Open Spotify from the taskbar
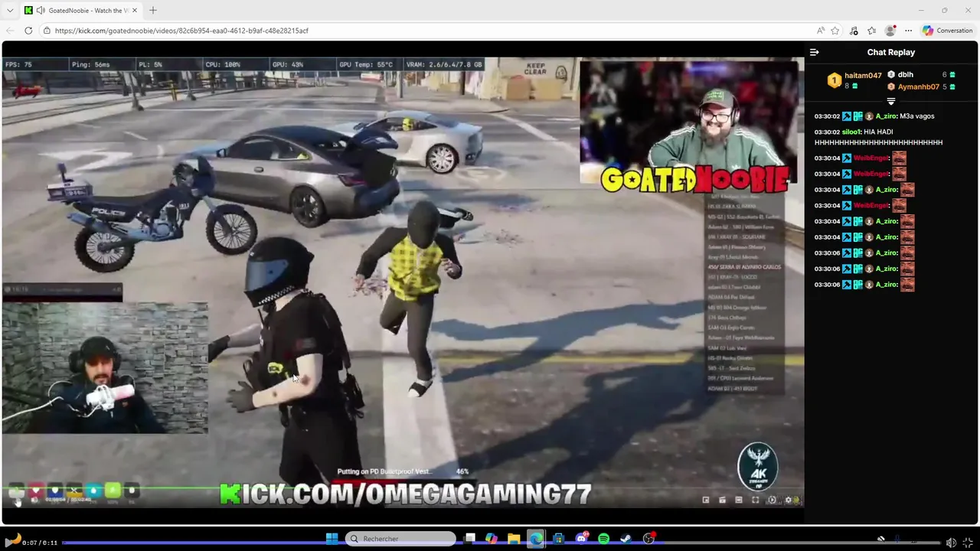The width and height of the screenshot is (980, 551). click(603, 539)
